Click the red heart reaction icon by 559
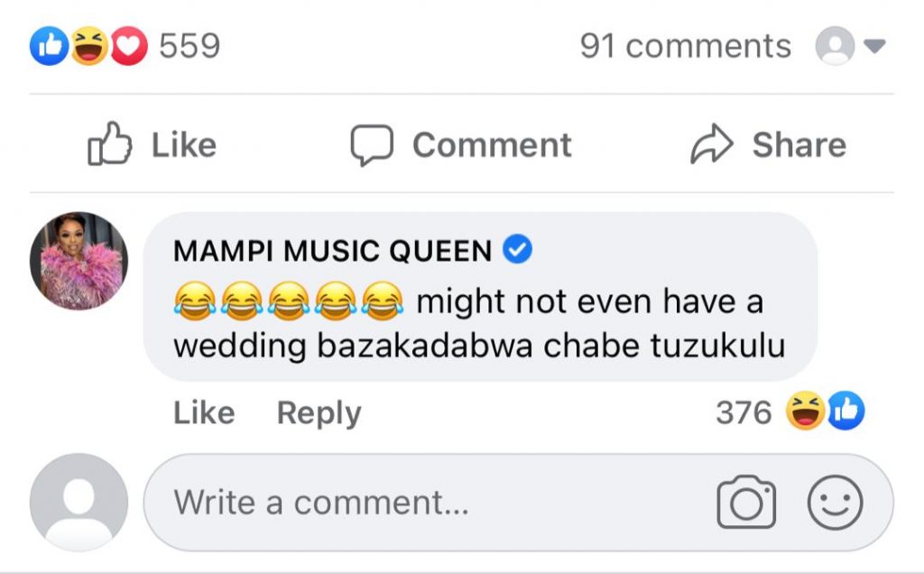 pos(128,47)
